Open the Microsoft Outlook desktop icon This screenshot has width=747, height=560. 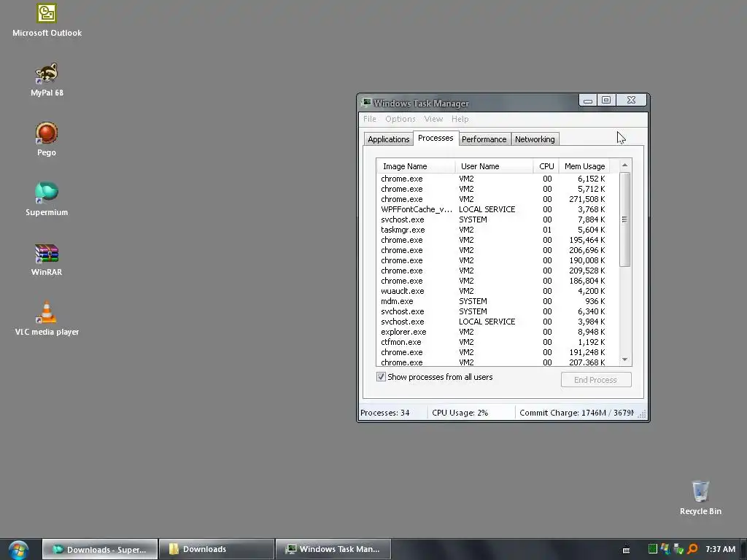click(x=47, y=20)
